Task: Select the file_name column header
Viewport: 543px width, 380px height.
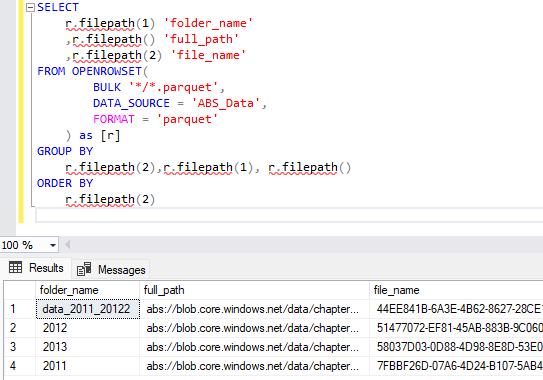Action: tap(456, 290)
